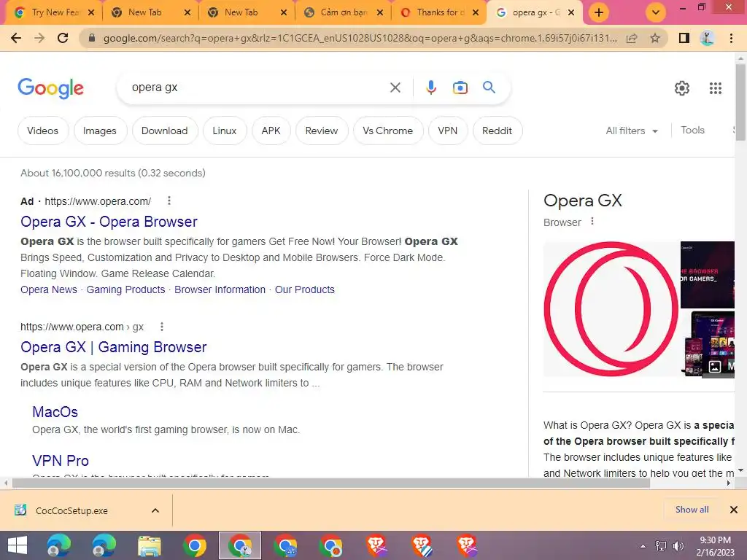Close the downloads bar

click(x=734, y=510)
